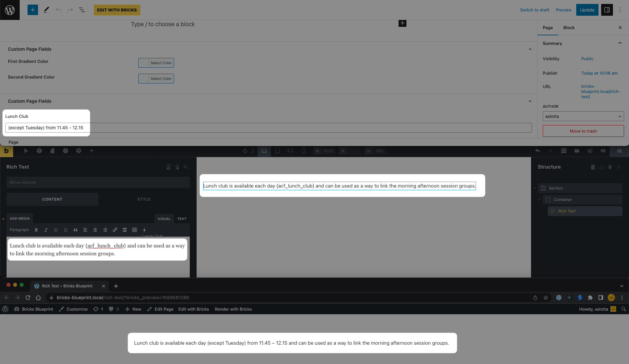Click the undo arrow in Bricks toolbar
This screenshot has width=629, height=364.
[x=538, y=151]
